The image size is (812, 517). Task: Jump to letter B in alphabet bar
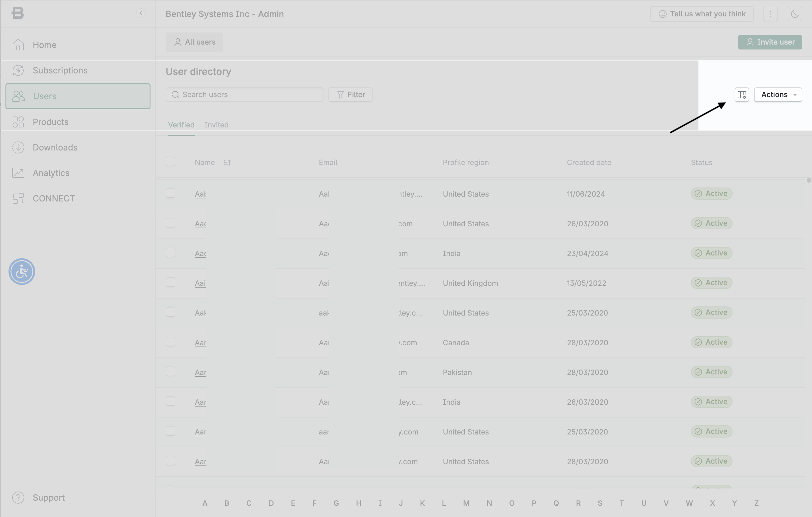(227, 503)
